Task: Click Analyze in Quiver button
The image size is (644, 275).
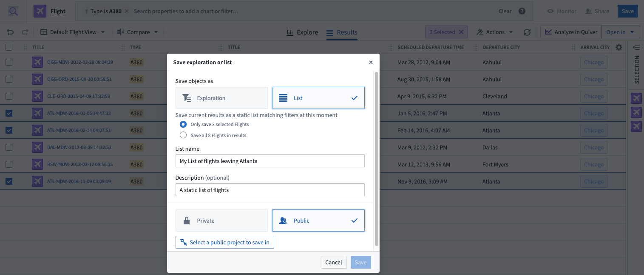Action: 571,32
